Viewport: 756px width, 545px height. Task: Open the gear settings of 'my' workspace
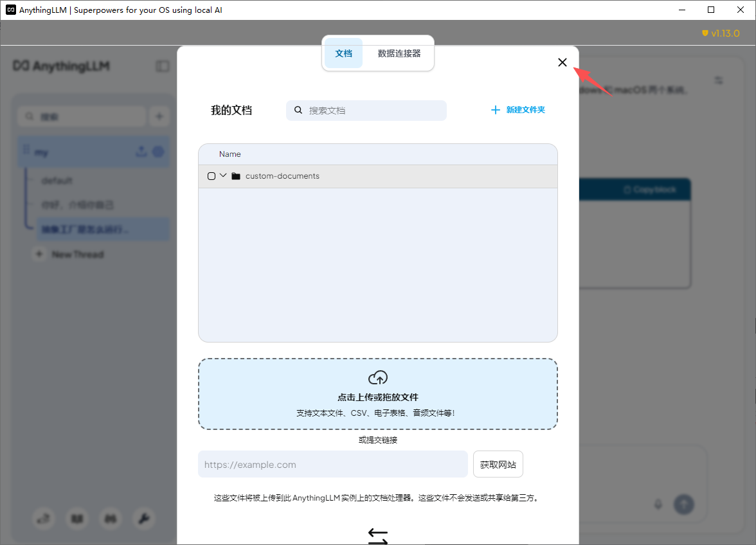click(x=158, y=152)
